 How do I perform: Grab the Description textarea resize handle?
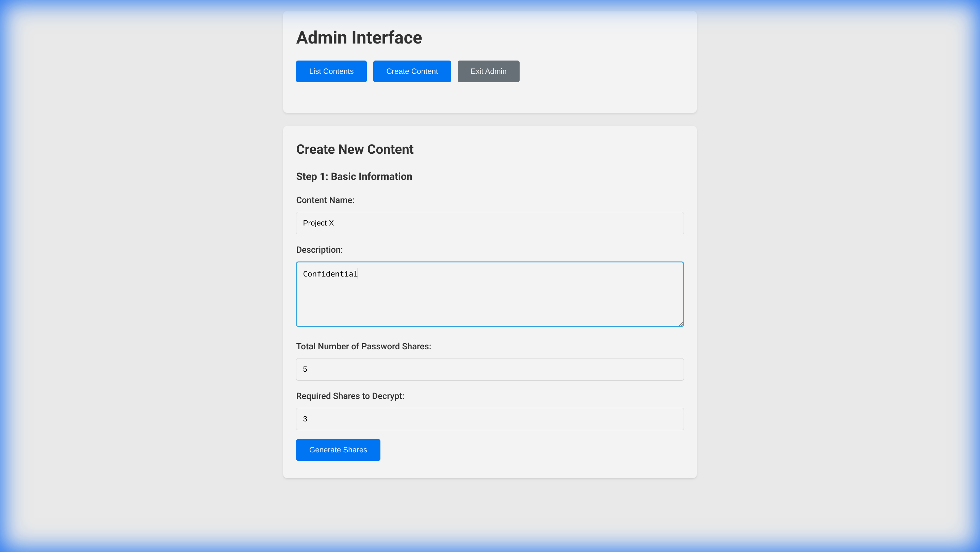point(681,323)
